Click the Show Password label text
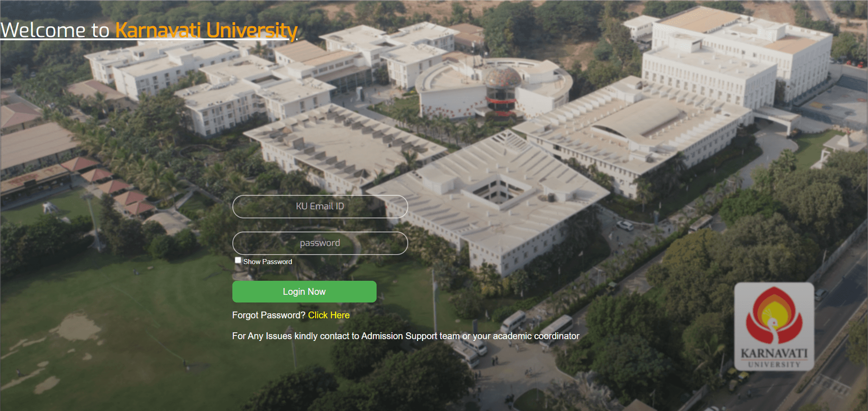Screen dimensions: 868x411 [268, 262]
